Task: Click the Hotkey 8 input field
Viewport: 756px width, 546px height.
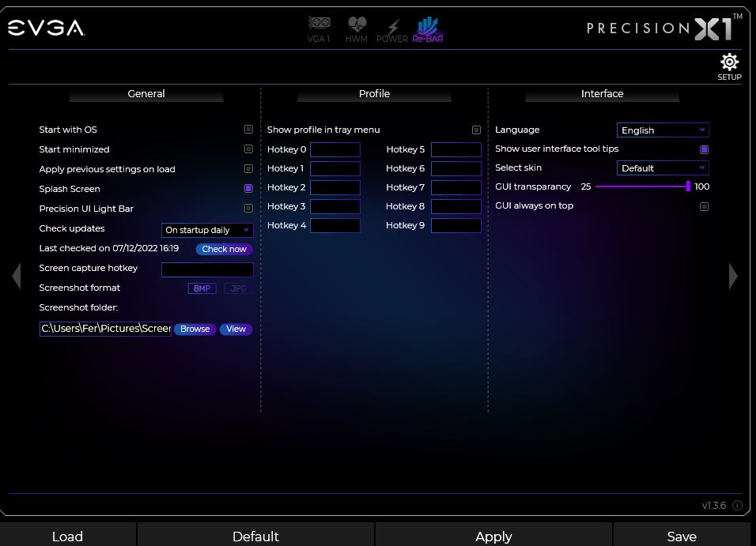Action: coord(456,206)
